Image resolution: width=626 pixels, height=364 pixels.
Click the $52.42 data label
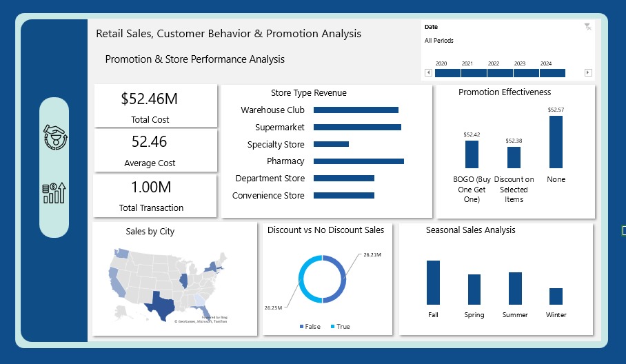coord(472,134)
